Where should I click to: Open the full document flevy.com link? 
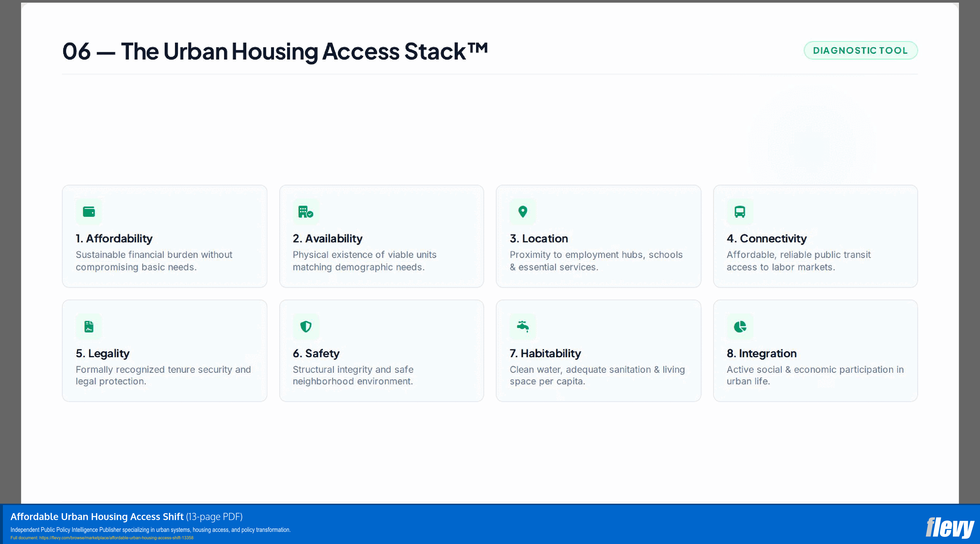click(x=116, y=538)
